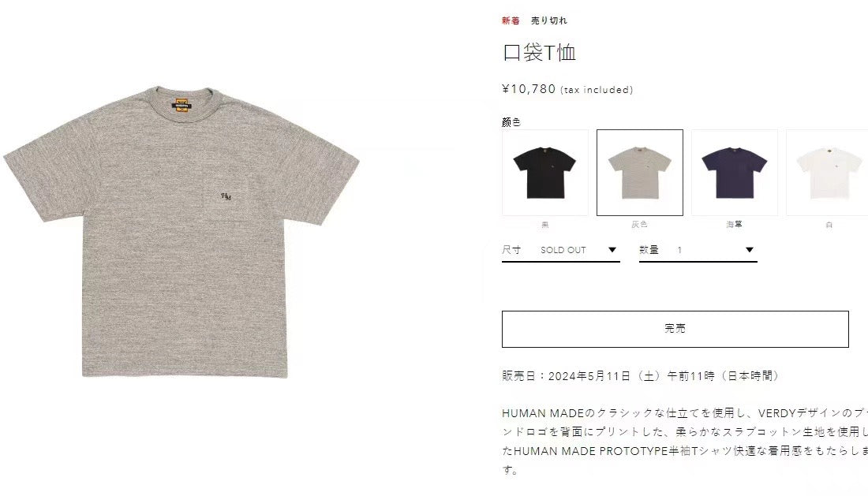Image resolution: width=868 pixels, height=496 pixels.
Task: Click the large grey T-shirt product image
Action: (181, 233)
